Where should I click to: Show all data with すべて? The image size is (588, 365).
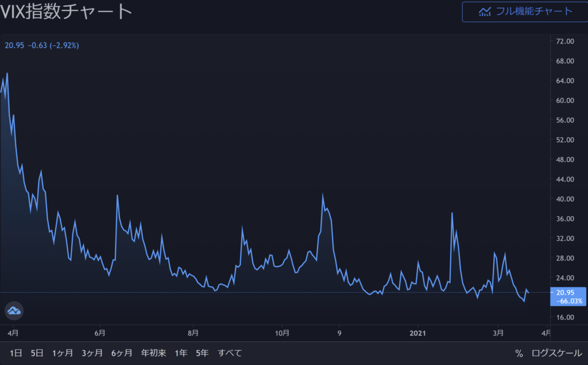[x=230, y=353]
